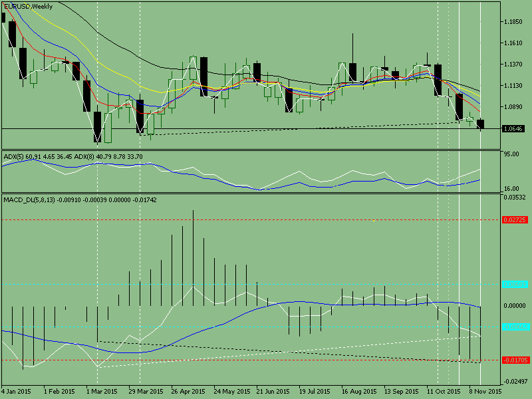Select the MACD_DL(5,8,13) indicator label
The image size is (532, 399).
pos(29,200)
